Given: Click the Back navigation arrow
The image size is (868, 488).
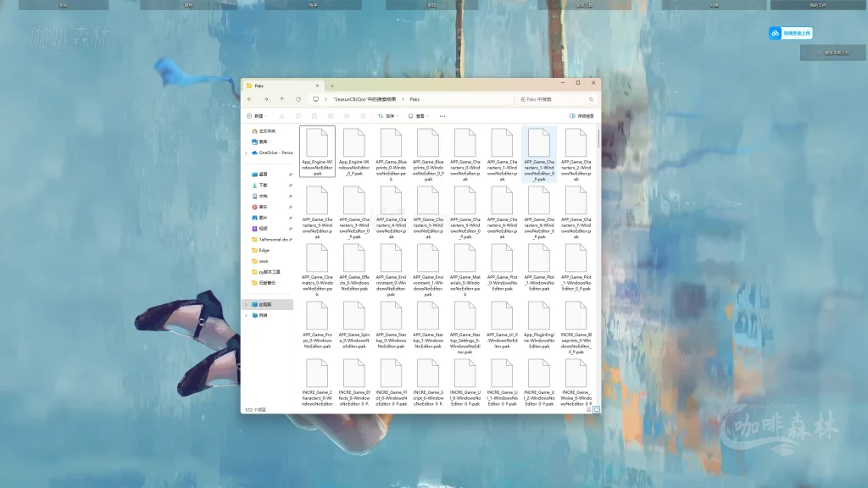Looking at the screenshot, I should click(249, 99).
